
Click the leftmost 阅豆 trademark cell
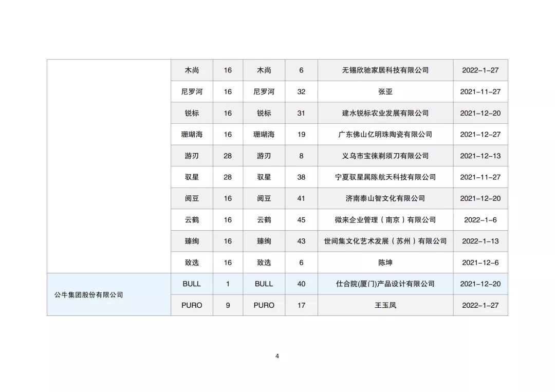(x=192, y=198)
